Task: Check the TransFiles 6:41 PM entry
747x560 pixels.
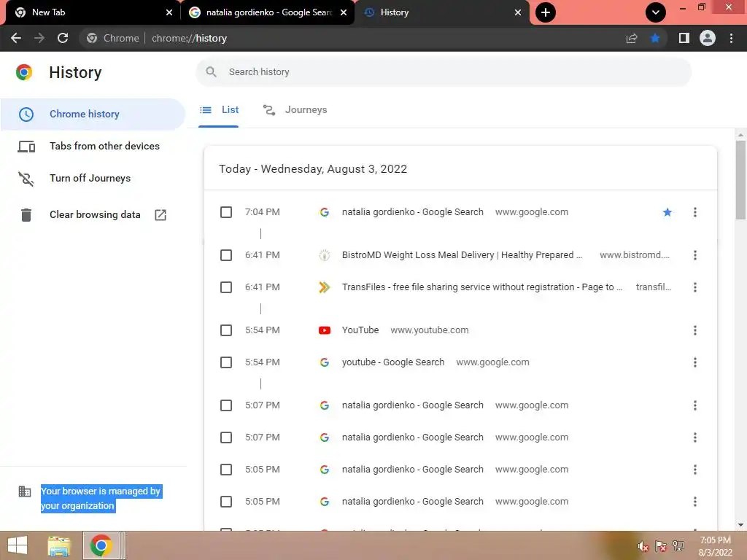Action: (226, 287)
